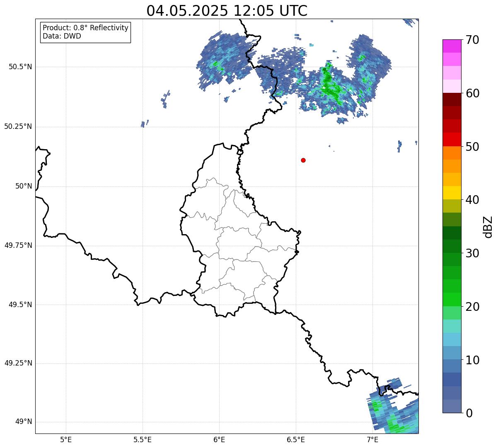Click the '7°E' longitude label
Image resolution: width=498 pixels, height=448 pixels.
(372, 439)
